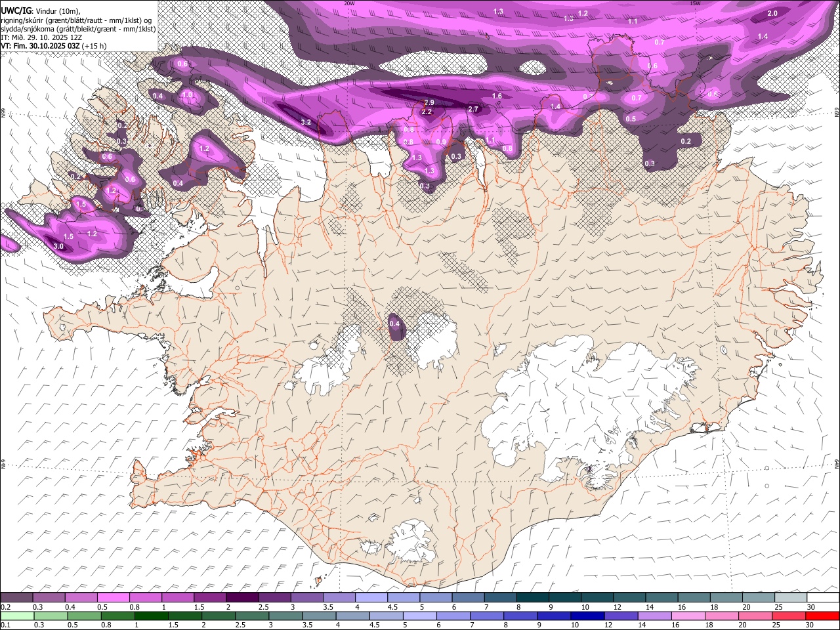Pick rain scale bright red swatch above 30
This screenshot has height=630, width=840.
[x=823, y=616]
